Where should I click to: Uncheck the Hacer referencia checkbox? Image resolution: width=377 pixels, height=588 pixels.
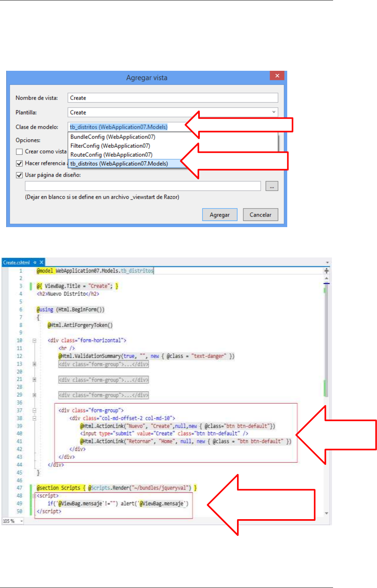click(x=19, y=163)
